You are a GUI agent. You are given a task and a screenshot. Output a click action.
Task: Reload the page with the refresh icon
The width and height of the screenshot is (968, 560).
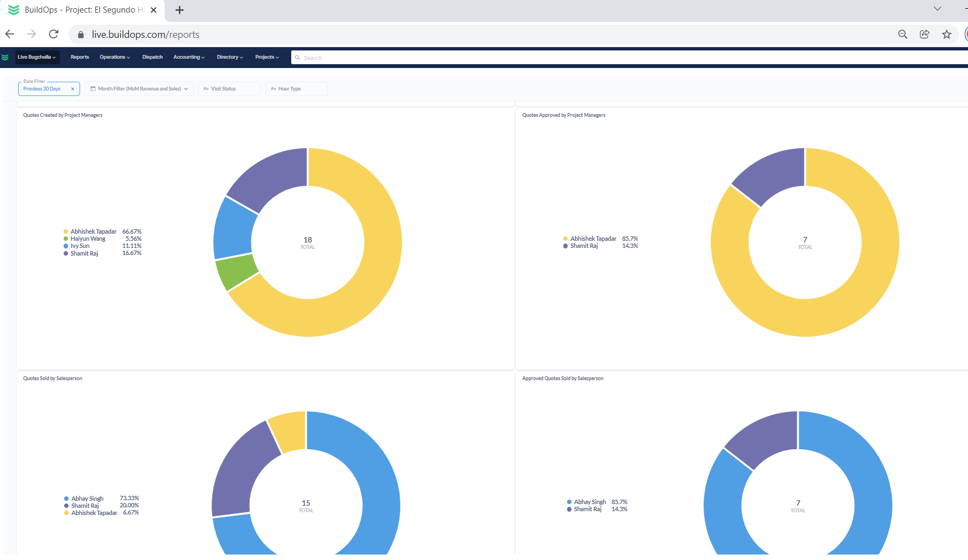(54, 34)
